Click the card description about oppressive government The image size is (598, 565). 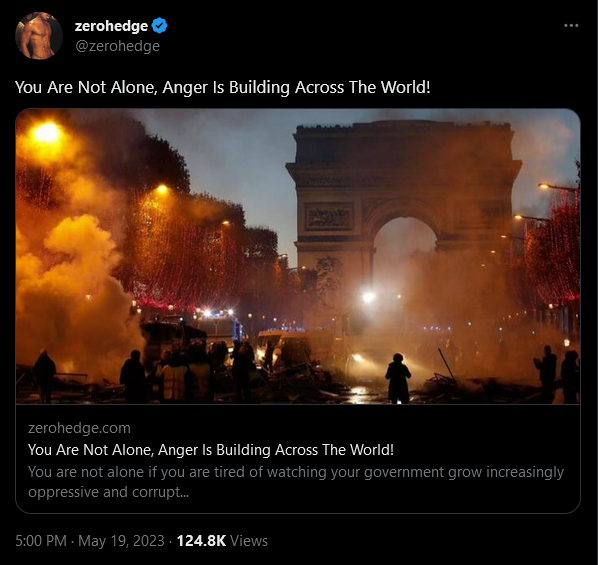coord(296,482)
